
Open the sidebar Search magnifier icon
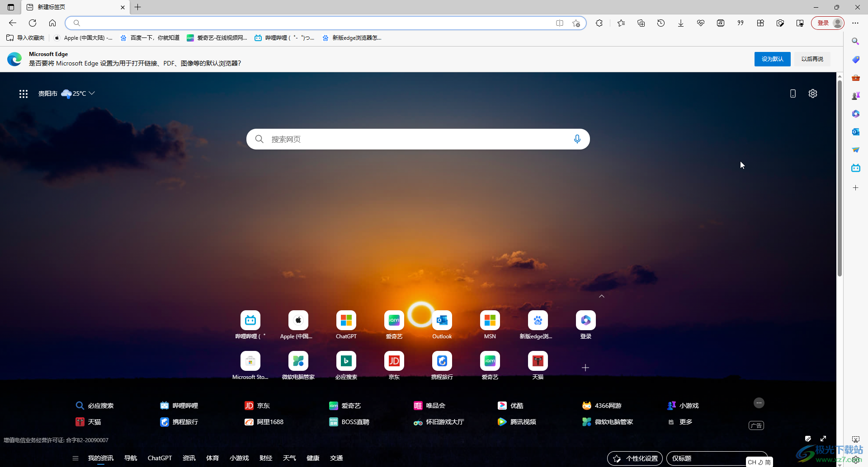855,42
